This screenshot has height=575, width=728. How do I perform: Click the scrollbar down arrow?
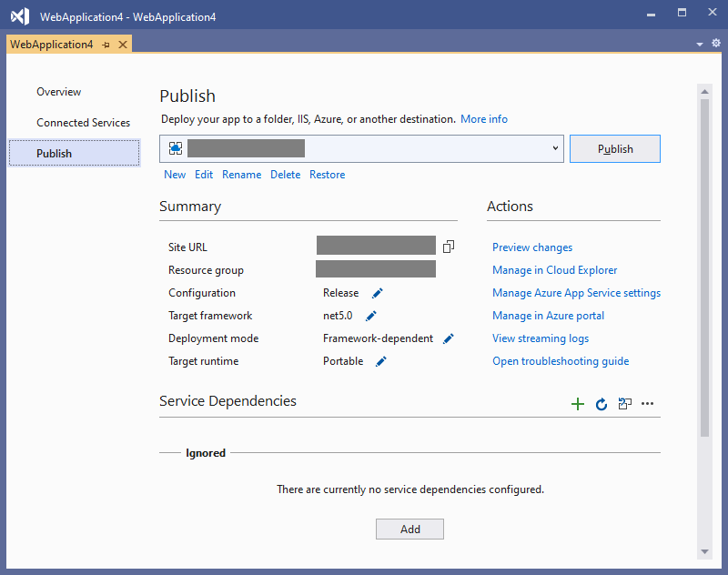[x=704, y=551]
